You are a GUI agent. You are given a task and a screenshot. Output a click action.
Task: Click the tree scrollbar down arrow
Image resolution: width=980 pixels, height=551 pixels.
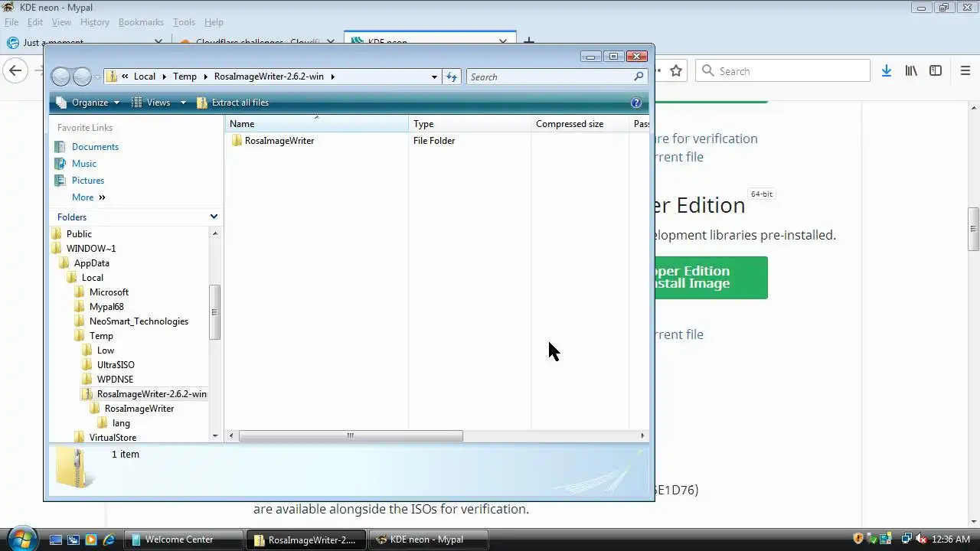pyautogui.click(x=214, y=436)
